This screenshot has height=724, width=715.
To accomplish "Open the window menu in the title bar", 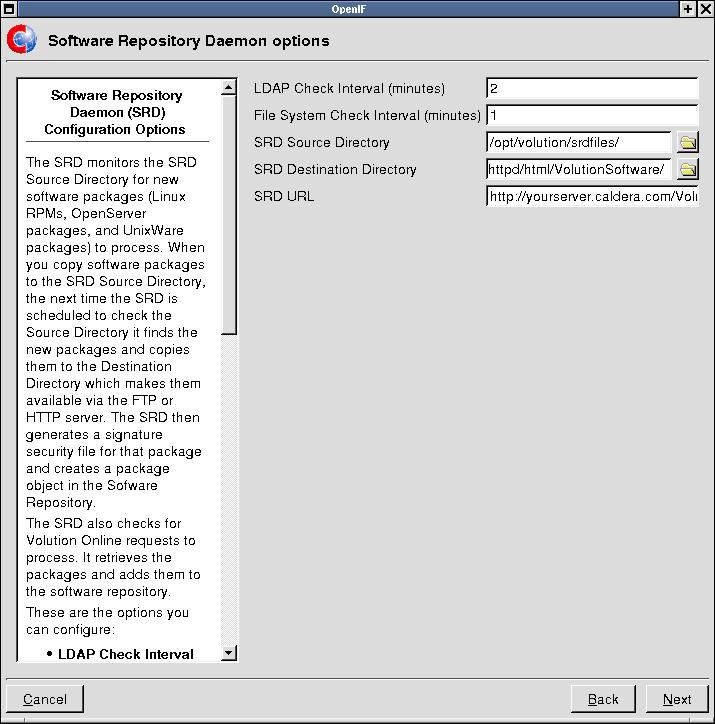I will [x=8, y=8].
